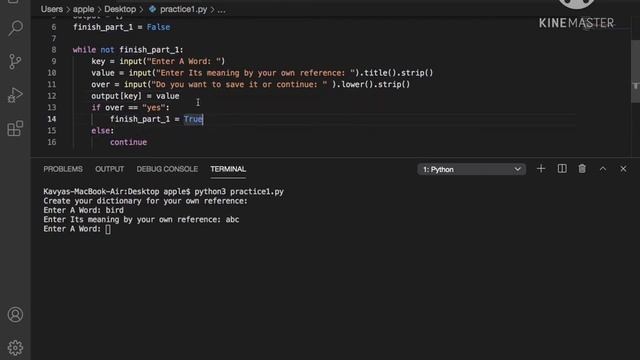The height and width of the screenshot is (360, 640).
Task: Click the breadcrumb ellipsis symbol segment
Action: tap(222, 9)
